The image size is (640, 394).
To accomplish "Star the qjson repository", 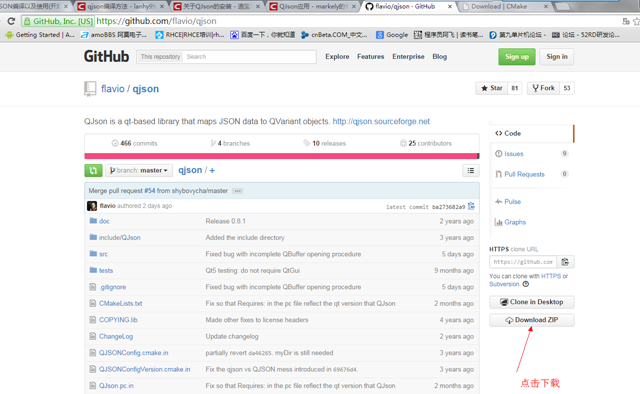I will click(x=491, y=88).
